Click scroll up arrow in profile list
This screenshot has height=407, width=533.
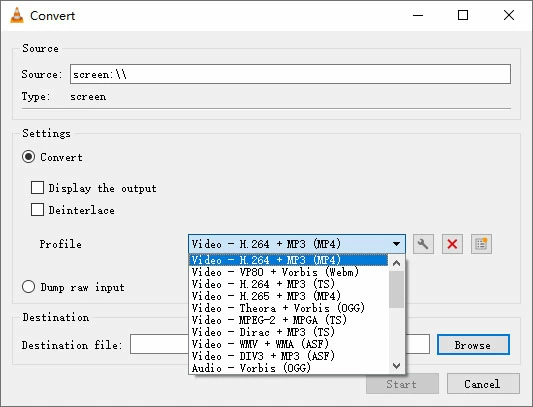tap(396, 263)
